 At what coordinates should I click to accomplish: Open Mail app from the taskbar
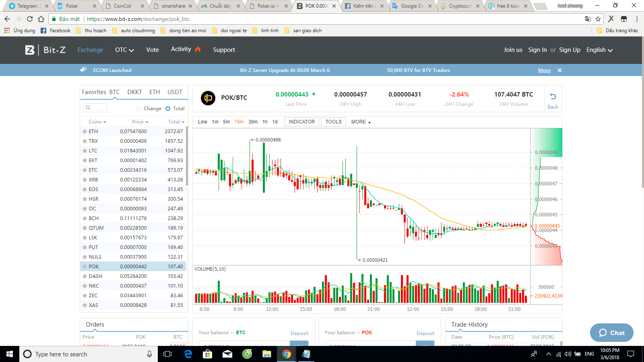(x=227, y=354)
